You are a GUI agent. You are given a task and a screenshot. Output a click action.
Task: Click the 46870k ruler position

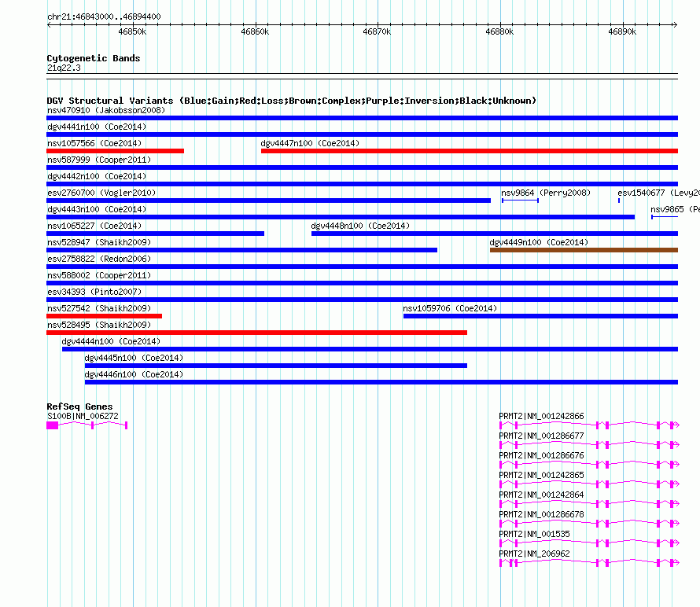(x=377, y=31)
